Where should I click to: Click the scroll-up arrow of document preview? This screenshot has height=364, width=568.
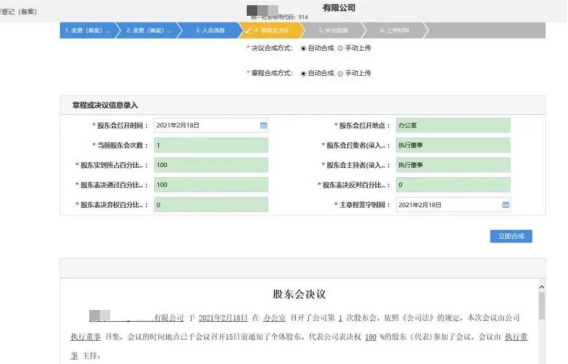tap(542, 287)
